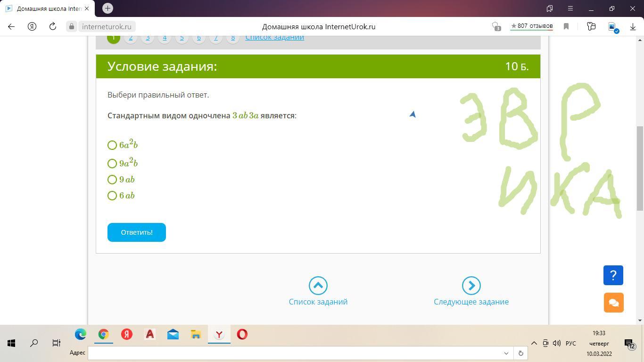Reload the page with the refresh icon
This screenshot has height=362, width=644.
tap(53, 27)
